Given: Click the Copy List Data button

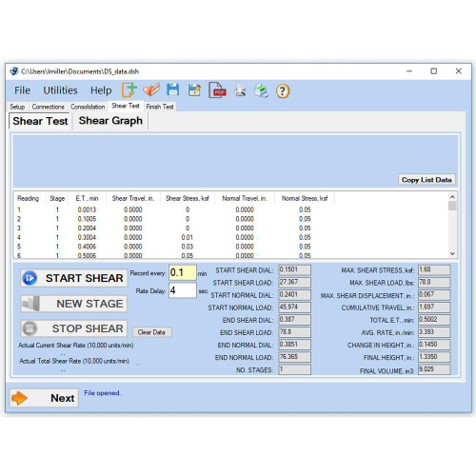Looking at the screenshot, I should click(x=426, y=180).
